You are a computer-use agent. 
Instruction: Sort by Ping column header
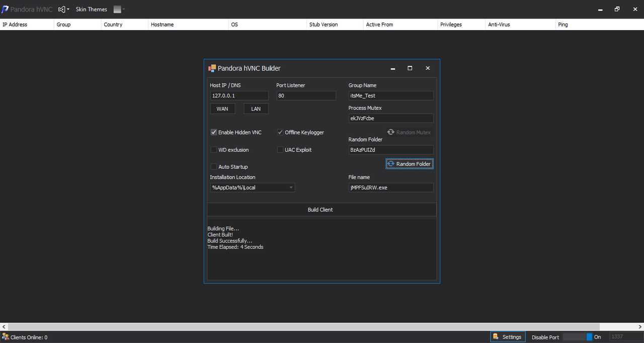[600, 25]
